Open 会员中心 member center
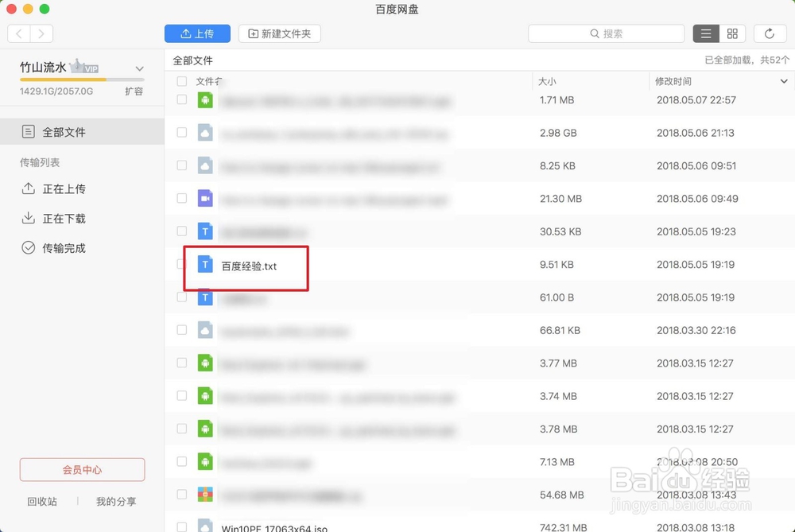Viewport: 795px width, 532px height. coord(82,470)
